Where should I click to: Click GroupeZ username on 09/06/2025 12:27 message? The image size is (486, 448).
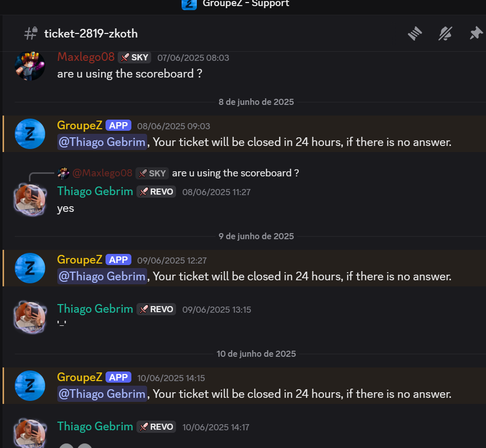pos(80,260)
